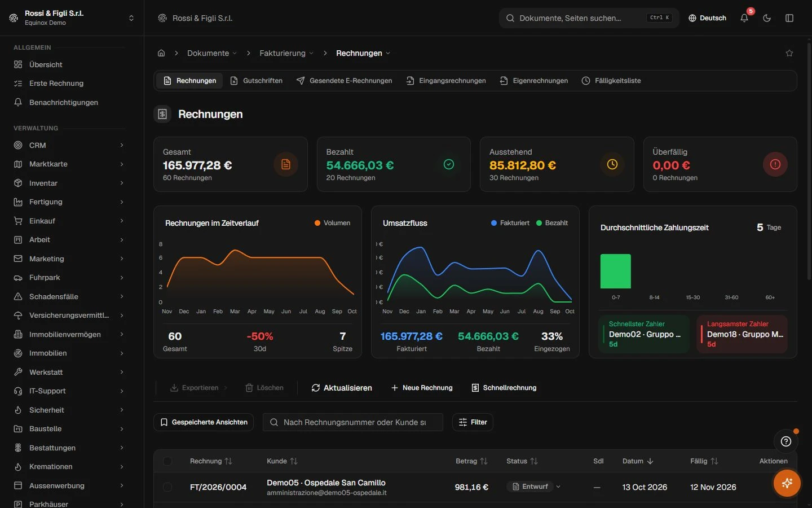Click the blue Fakturiert legend dot

point(494,223)
